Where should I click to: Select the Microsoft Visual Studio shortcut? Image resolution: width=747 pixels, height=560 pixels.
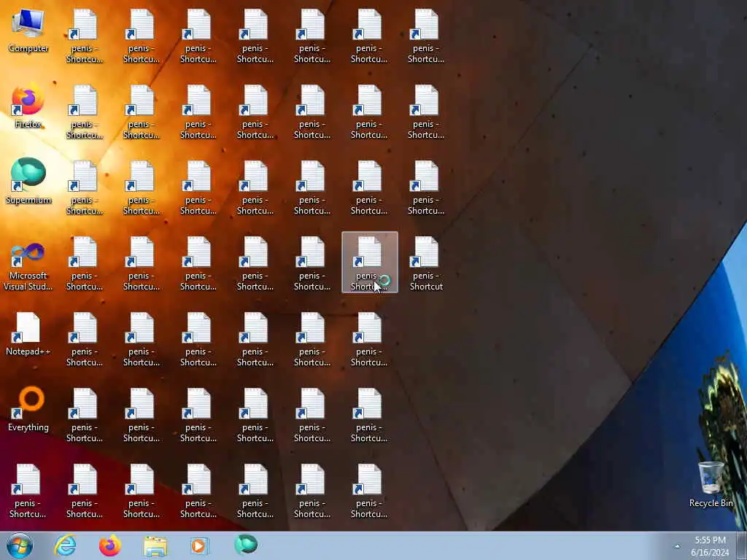tap(28, 265)
